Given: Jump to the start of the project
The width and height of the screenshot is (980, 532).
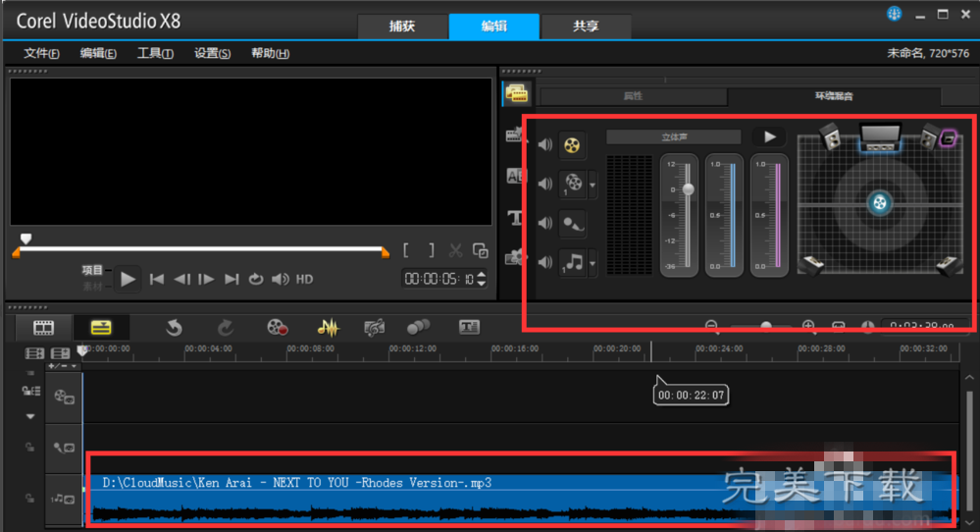Looking at the screenshot, I should click(156, 280).
